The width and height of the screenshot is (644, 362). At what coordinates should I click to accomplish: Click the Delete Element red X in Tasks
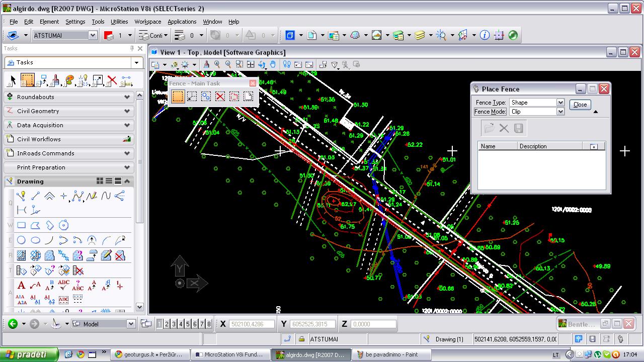point(112,80)
